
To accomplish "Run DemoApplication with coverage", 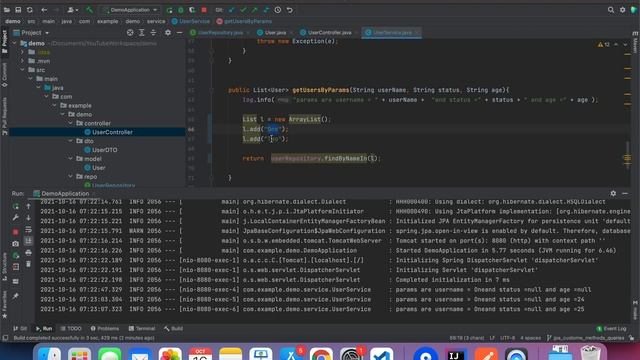I will pos(192,10).
